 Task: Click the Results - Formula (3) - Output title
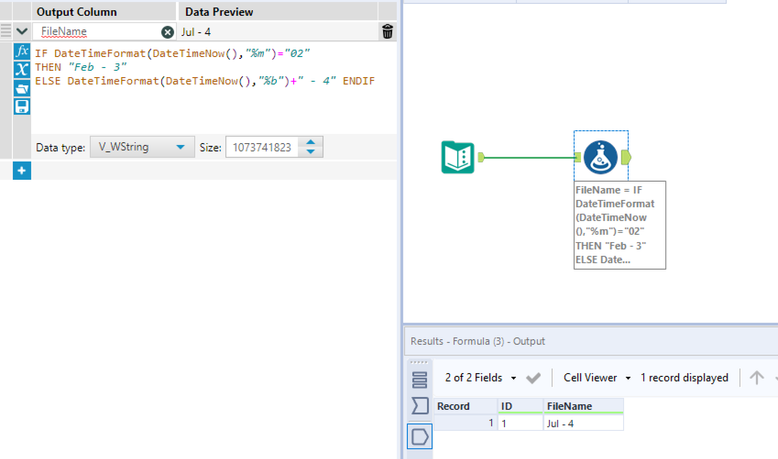477,341
